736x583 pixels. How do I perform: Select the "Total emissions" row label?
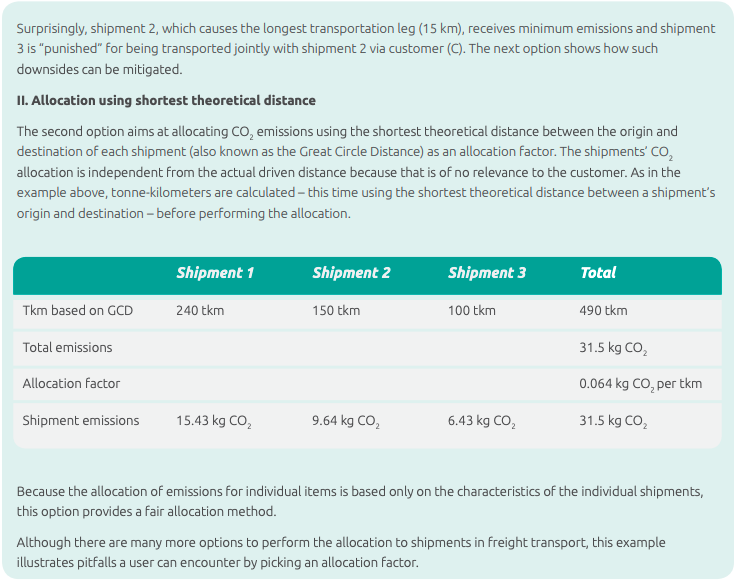pyautogui.click(x=67, y=348)
